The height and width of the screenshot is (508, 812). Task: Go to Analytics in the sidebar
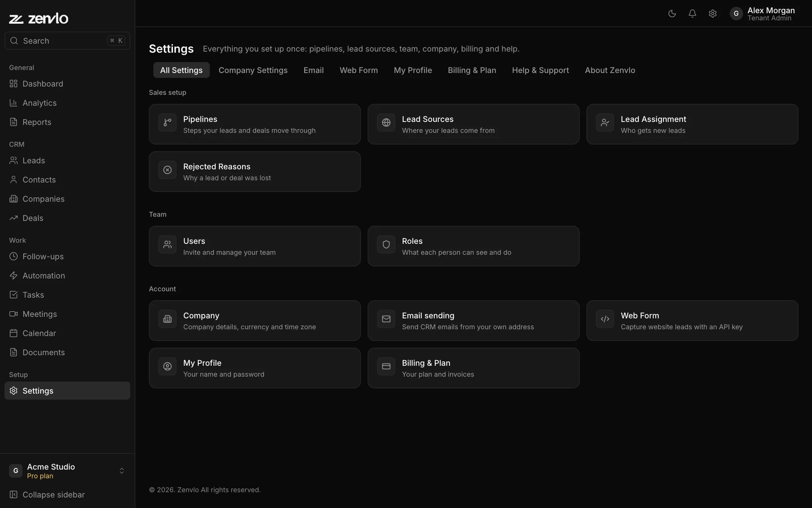click(67, 103)
